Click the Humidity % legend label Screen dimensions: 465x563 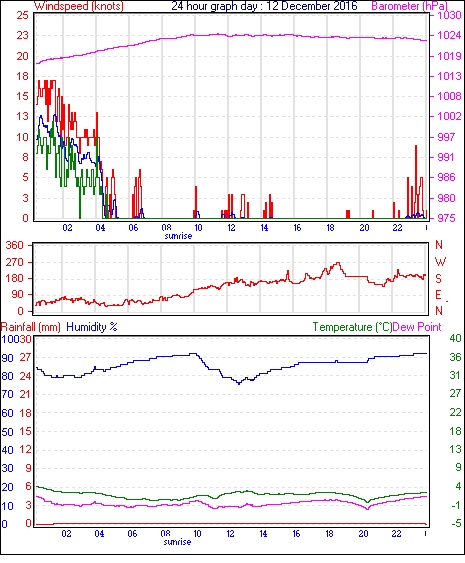coord(92,327)
